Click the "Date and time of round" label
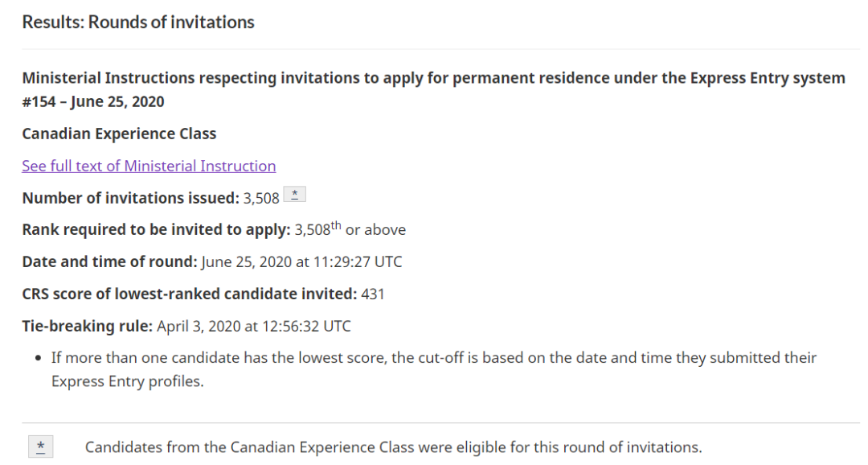 [x=109, y=261]
